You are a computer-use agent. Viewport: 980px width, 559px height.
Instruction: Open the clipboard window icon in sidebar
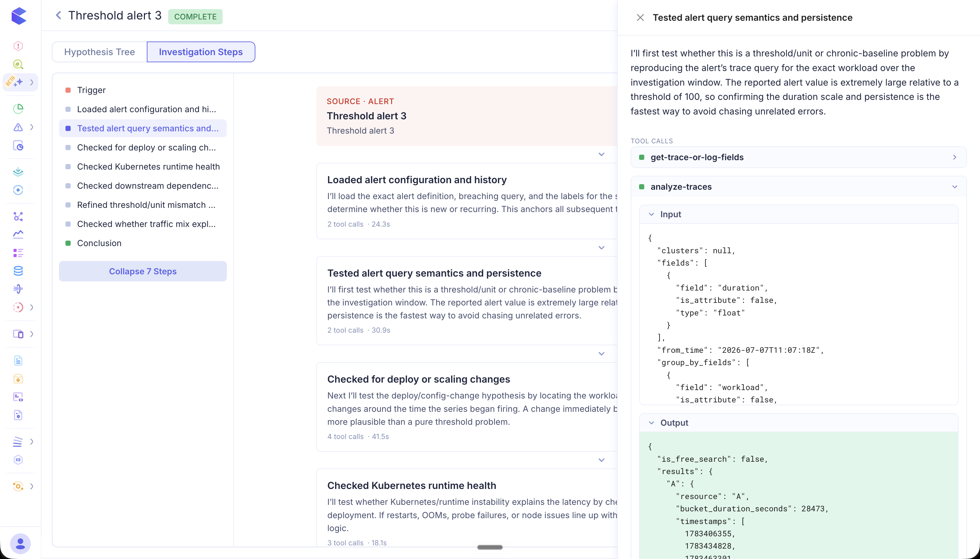point(18,334)
